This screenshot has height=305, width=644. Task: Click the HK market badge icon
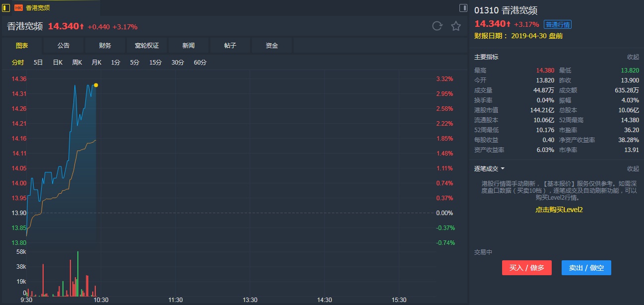[x=19, y=7]
